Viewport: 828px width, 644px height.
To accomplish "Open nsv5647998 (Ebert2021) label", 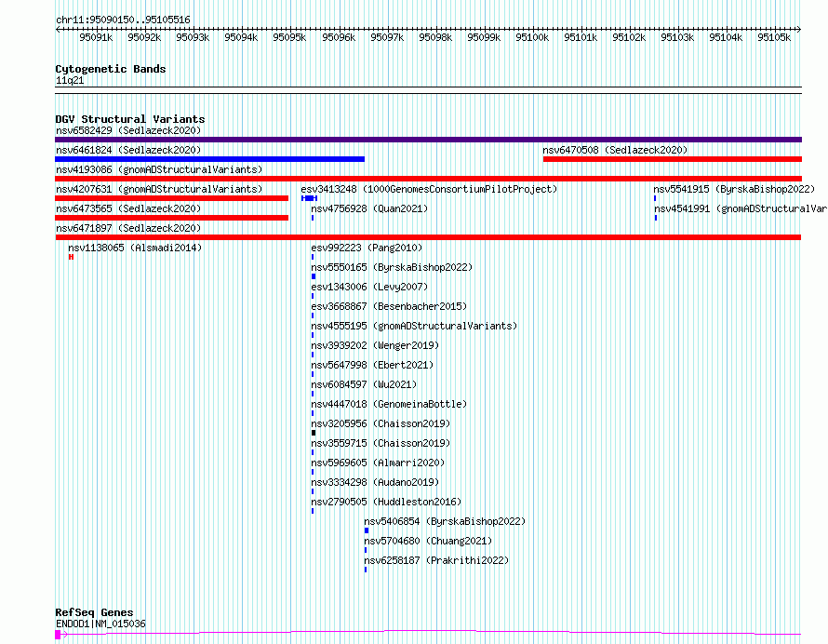I will [x=372, y=365].
